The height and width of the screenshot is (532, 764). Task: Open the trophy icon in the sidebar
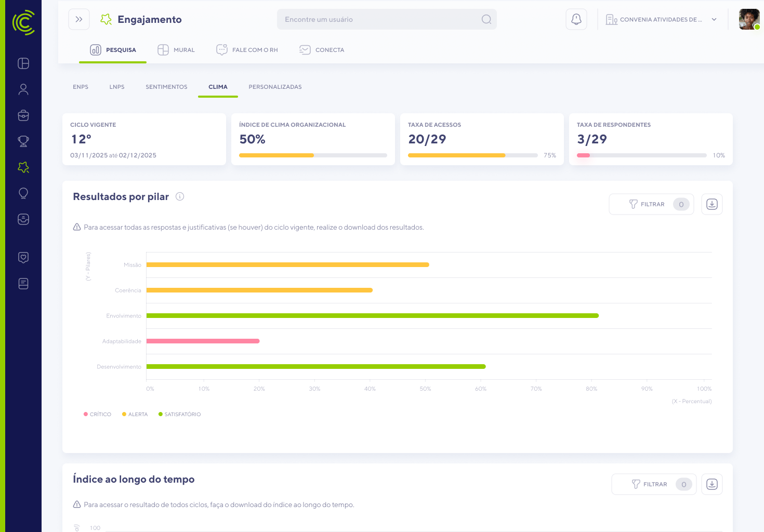point(23,141)
